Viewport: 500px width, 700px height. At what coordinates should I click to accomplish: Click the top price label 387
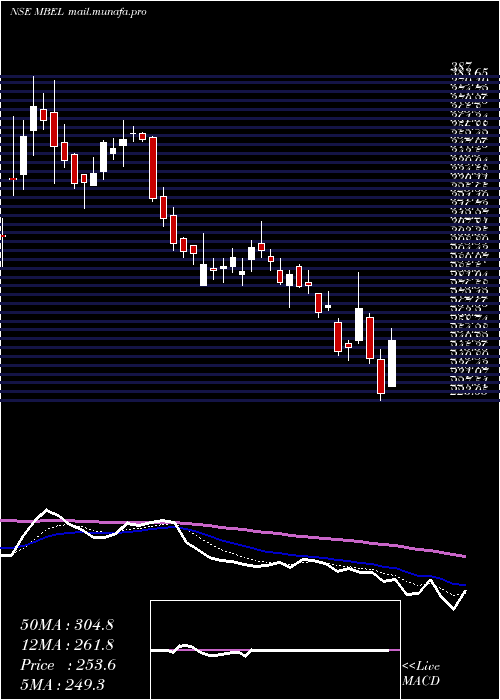point(461,66)
